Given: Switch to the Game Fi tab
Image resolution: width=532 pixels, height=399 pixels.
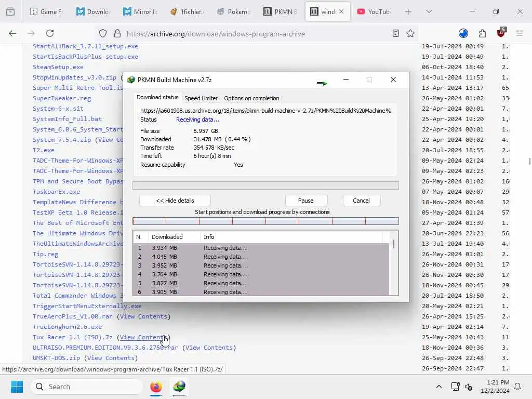Looking at the screenshot, I should click(x=46, y=11).
